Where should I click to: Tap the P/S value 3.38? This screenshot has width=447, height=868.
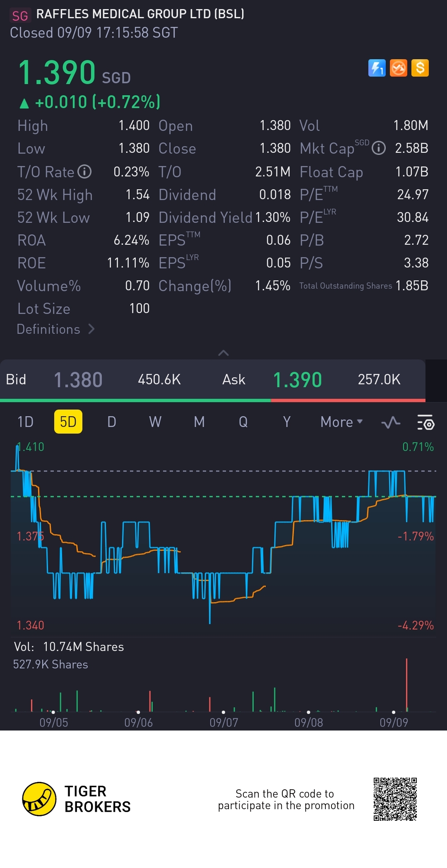(x=416, y=263)
